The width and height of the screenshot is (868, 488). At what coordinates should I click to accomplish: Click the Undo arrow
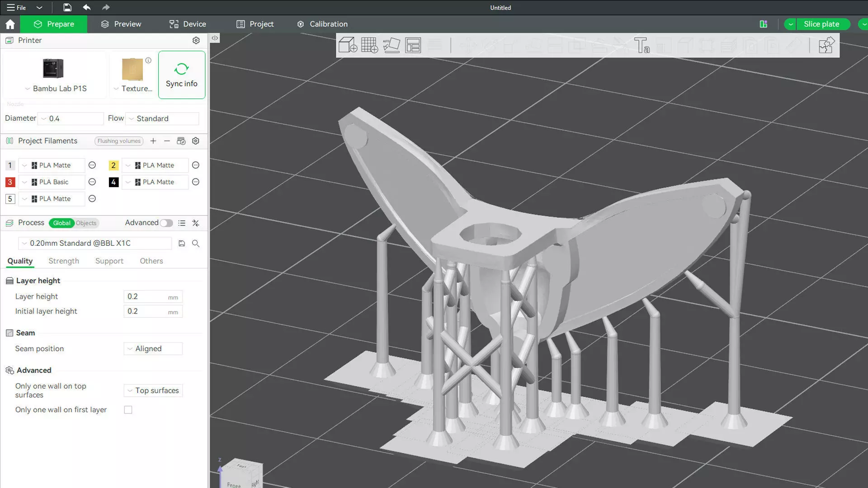click(86, 7)
